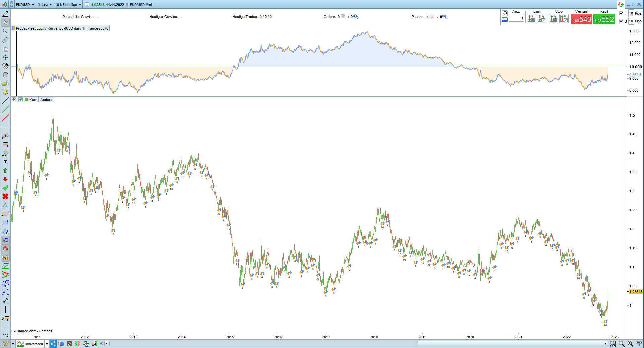Image resolution: width=644 pixels, height=348 pixels.
Task: Click the trash can delete tool
Action: click(x=5, y=75)
